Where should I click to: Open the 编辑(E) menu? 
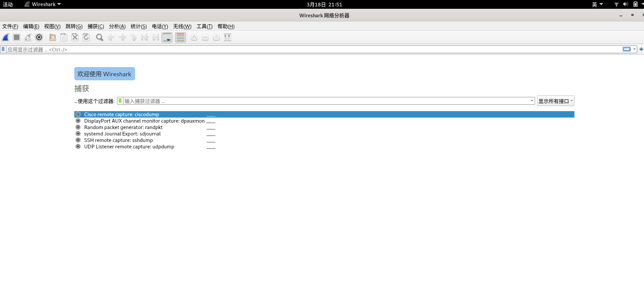pyautogui.click(x=31, y=26)
